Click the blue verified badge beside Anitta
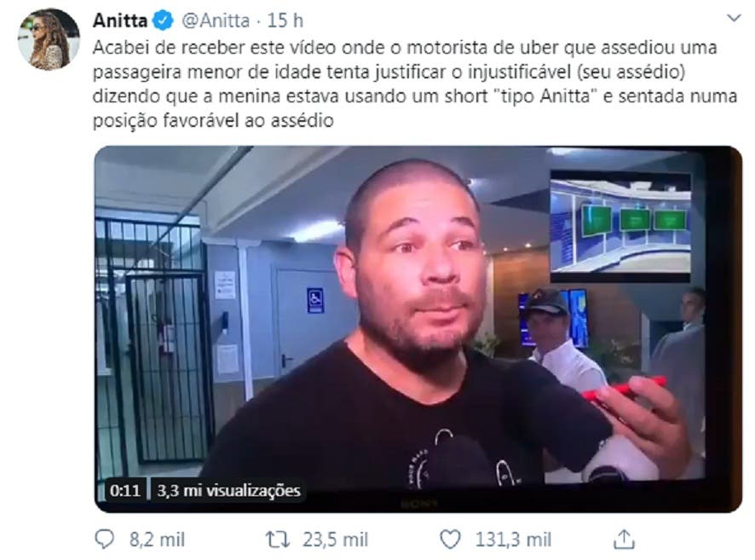 tap(164, 20)
